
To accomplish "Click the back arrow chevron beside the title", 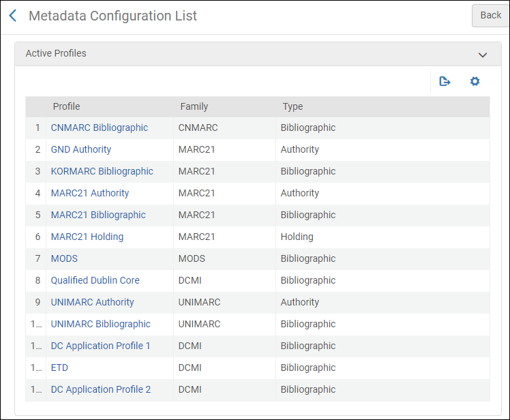I will [x=13, y=16].
